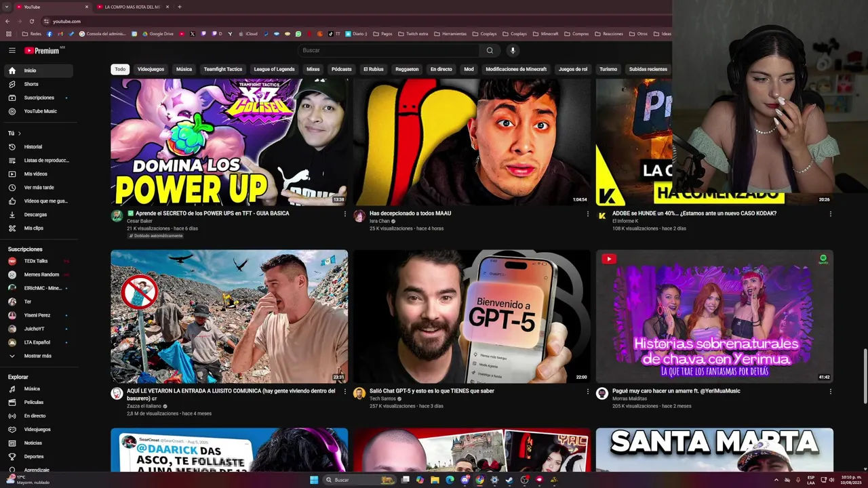Click the YouTube search input field
The height and width of the screenshot is (488, 868).
pyautogui.click(x=389, y=50)
